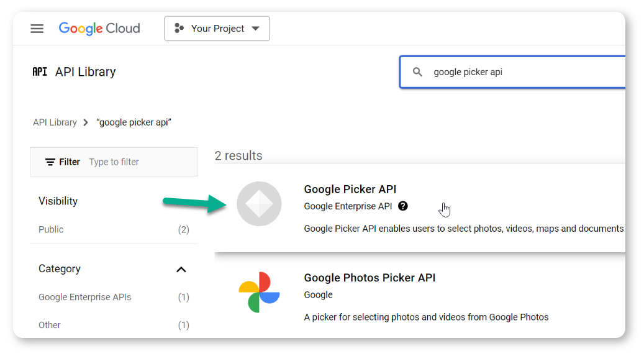644x356 pixels.
Task: Focus the google picker api search box
Action: (x=512, y=72)
